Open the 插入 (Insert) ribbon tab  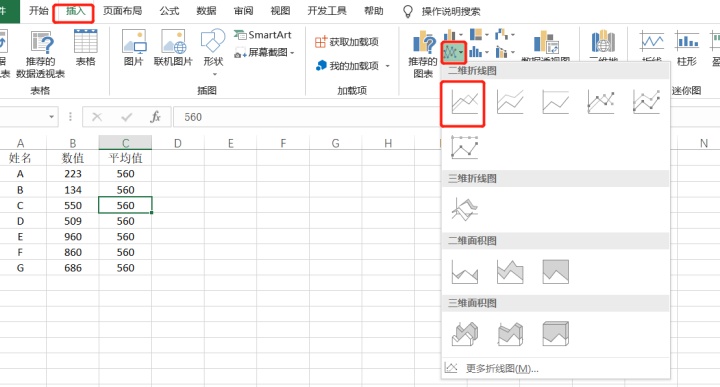(x=75, y=11)
